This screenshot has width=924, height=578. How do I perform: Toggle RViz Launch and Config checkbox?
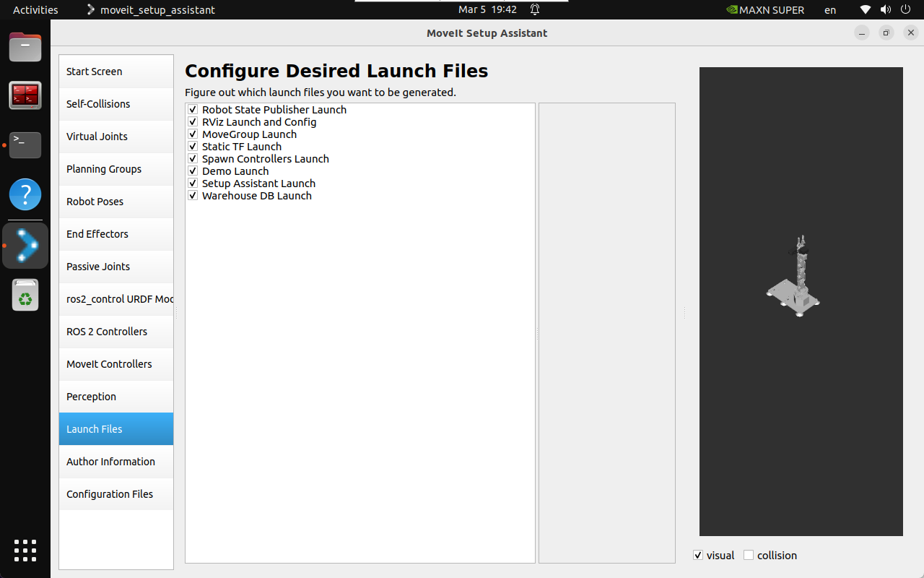193,122
